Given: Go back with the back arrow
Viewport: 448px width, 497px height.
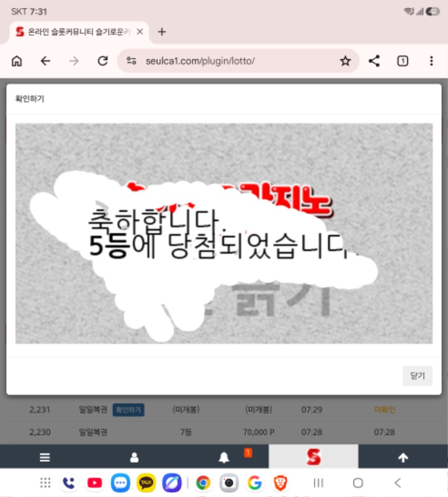Looking at the screenshot, I should pos(46,61).
